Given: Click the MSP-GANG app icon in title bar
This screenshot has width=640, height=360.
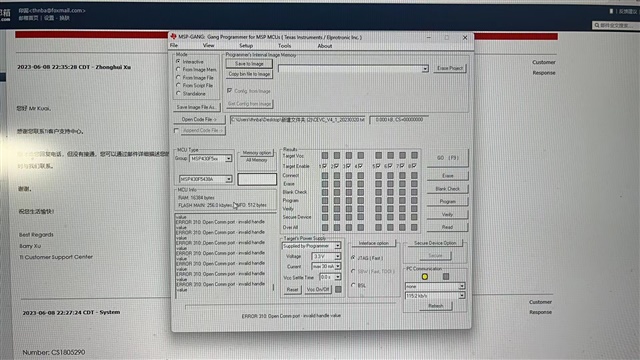Looking at the screenshot, I should (x=173, y=37).
